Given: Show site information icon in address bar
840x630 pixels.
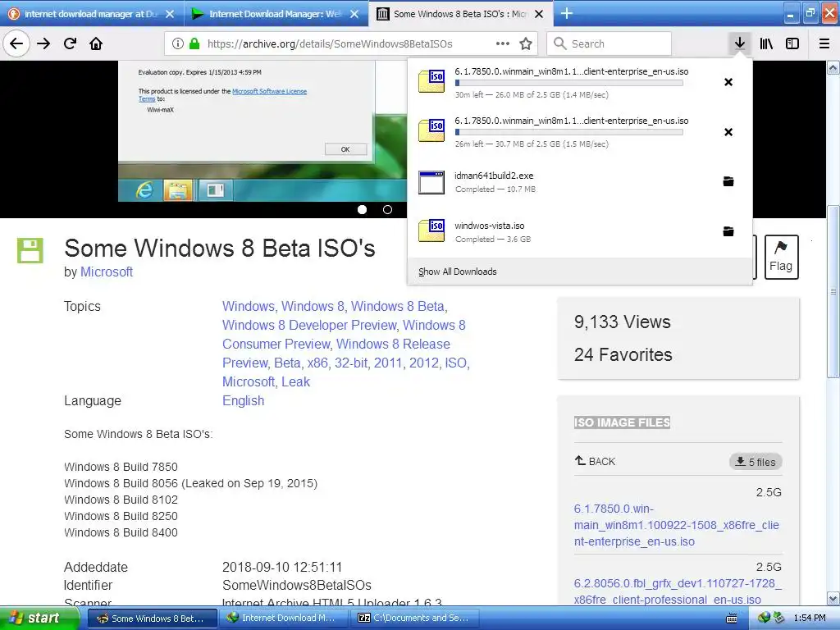Looking at the screenshot, I should (178, 43).
